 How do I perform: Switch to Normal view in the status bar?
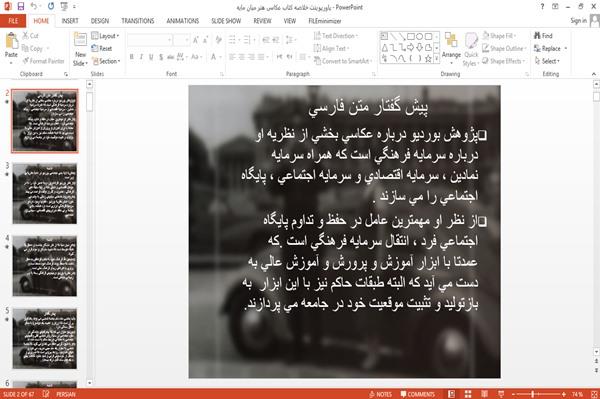[452, 394]
